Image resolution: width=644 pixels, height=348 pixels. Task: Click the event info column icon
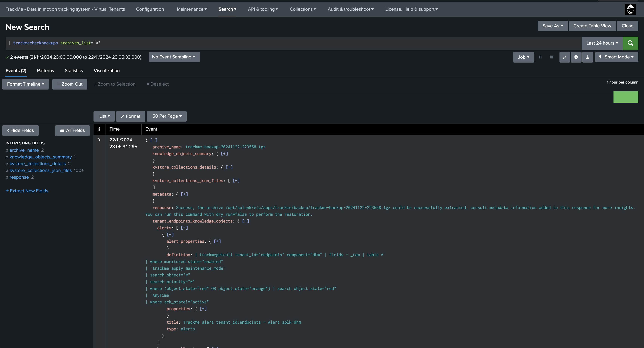click(99, 129)
